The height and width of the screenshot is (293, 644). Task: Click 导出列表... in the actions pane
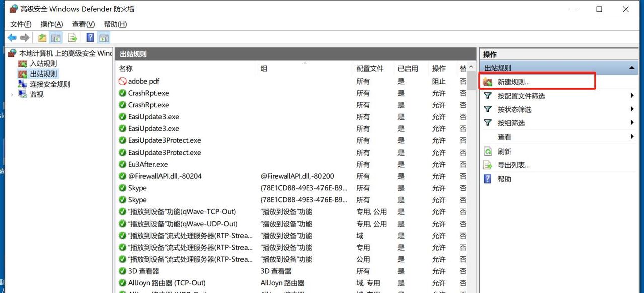[514, 165]
